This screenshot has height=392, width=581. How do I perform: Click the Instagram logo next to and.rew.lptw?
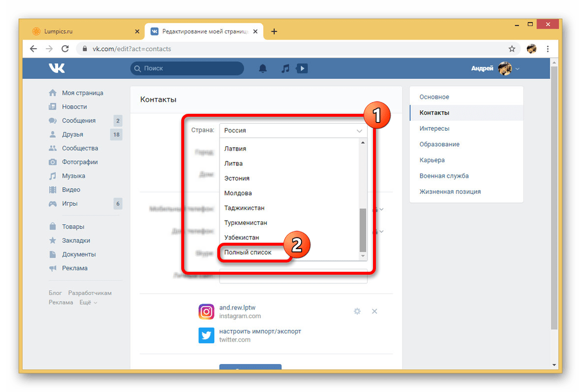pos(206,312)
